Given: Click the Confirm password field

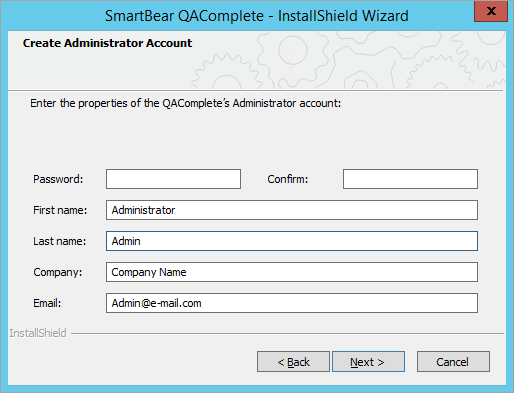Looking at the screenshot, I should 410,179.
